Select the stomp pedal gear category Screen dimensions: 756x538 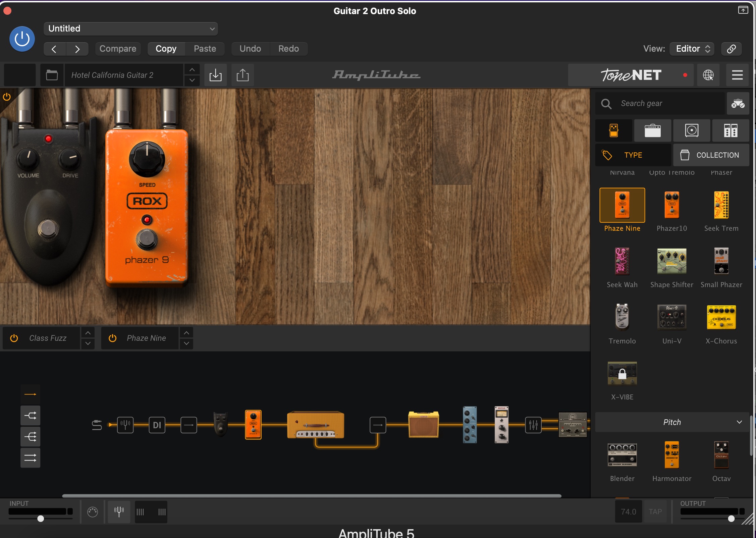614,130
